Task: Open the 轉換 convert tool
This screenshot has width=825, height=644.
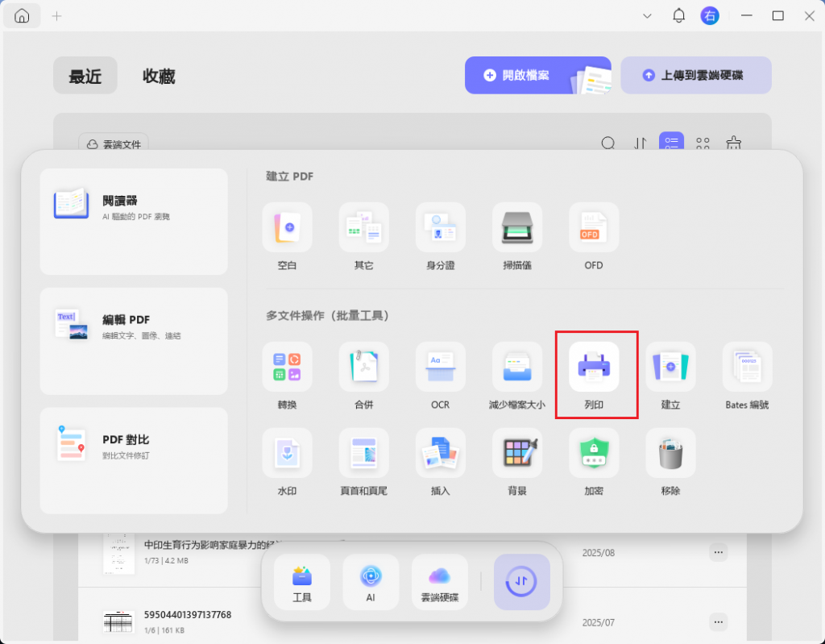Action: 287,376
